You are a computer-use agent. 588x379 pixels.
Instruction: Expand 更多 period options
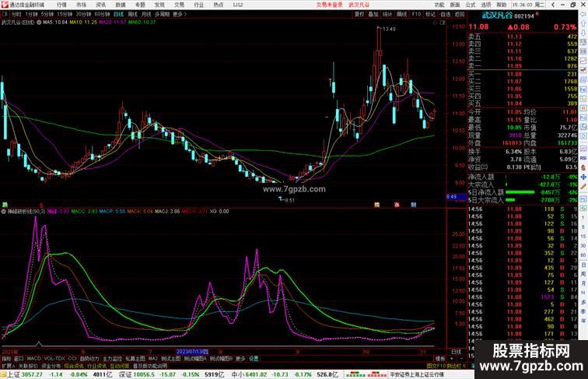(180, 14)
